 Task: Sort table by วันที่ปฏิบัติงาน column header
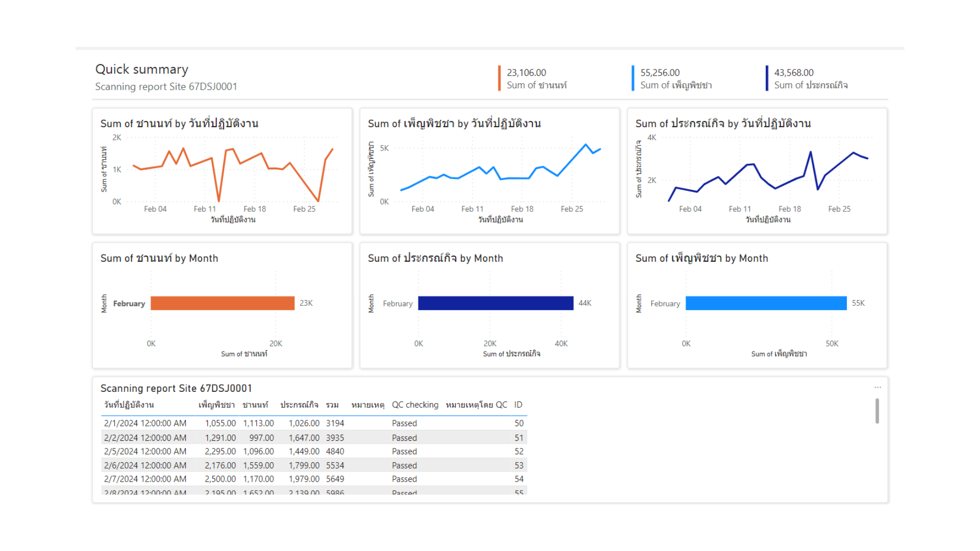[129, 405]
